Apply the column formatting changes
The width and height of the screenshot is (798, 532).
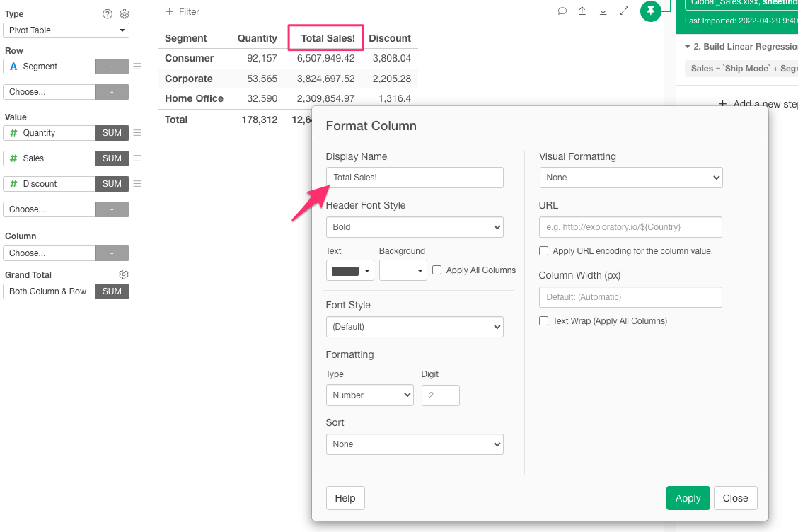point(687,498)
